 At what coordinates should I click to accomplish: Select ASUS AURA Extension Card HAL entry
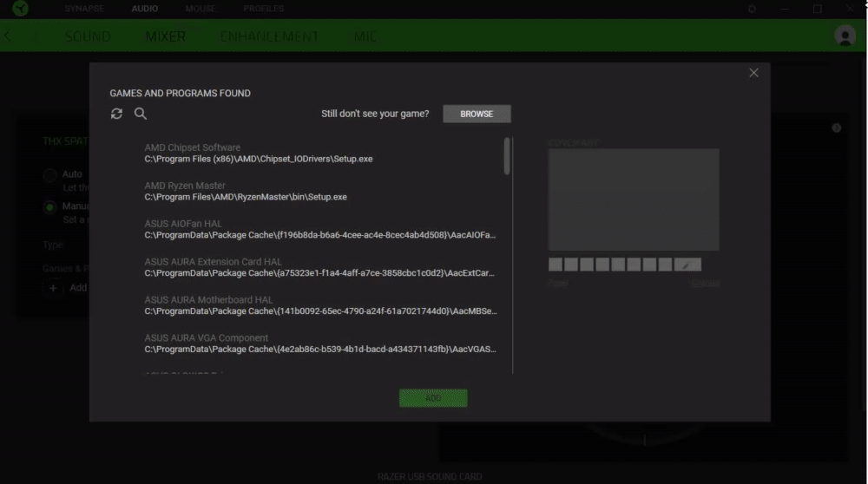coord(321,268)
